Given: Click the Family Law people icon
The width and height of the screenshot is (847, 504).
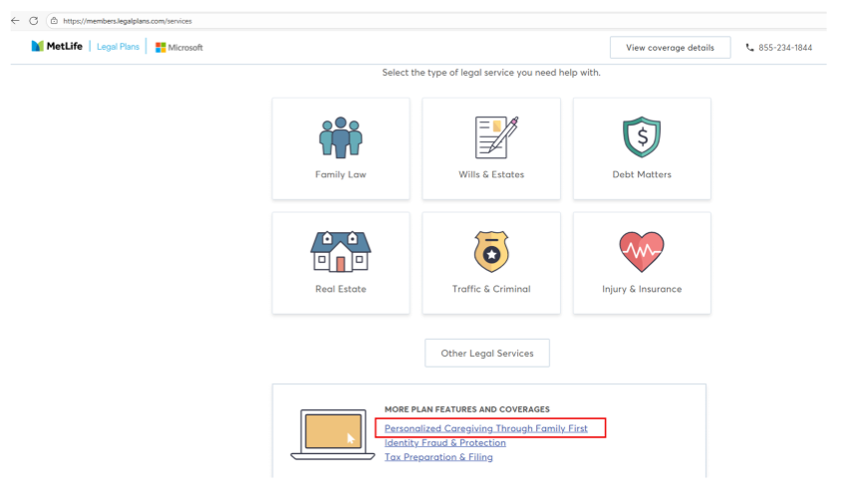Looking at the screenshot, I should (x=340, y=137).
